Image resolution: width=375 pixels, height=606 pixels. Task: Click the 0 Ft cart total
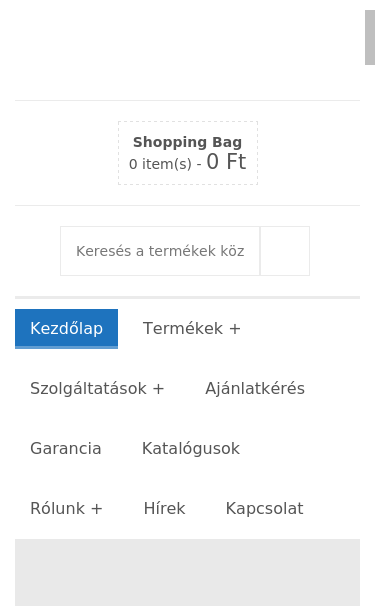click(226, 162)
